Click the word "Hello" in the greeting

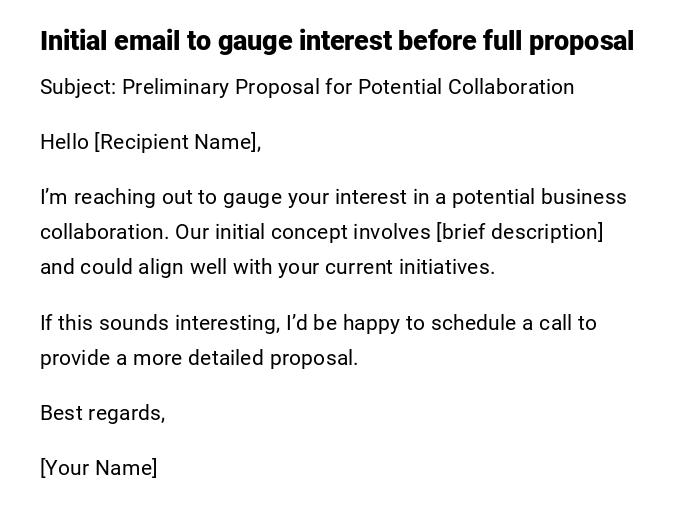click(64, 142)
